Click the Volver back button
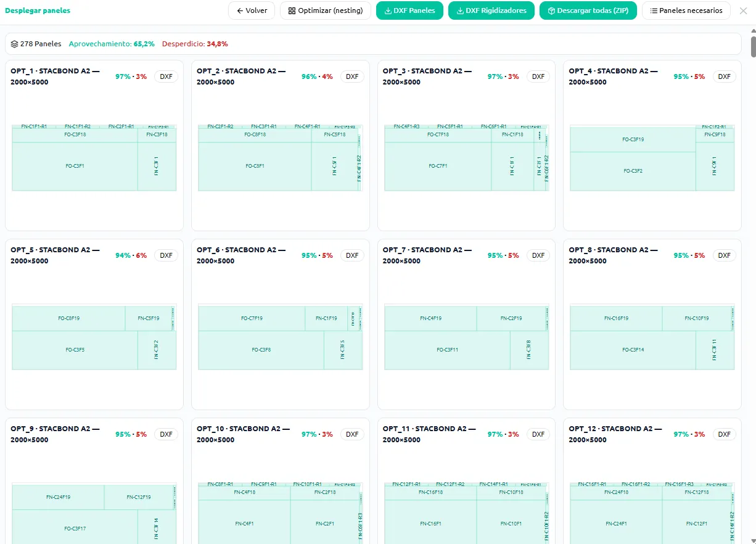Image resolution: width=756 pixels, height=544 pixels. (252, 10)
